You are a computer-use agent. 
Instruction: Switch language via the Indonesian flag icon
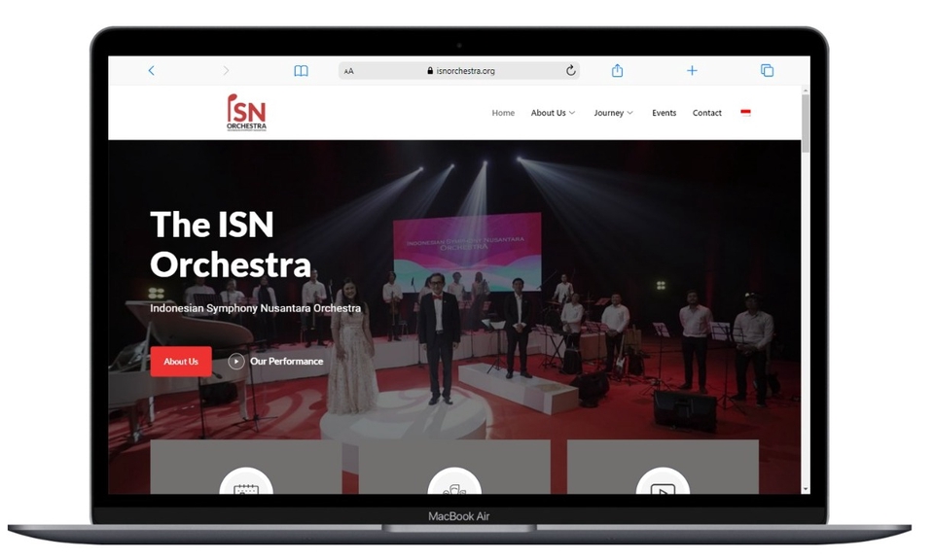coord(745,113)
